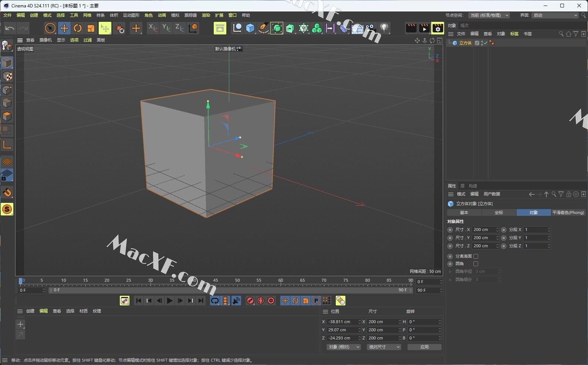Select the Move tool
Screen dimensions: 588x365
[64, 28]
